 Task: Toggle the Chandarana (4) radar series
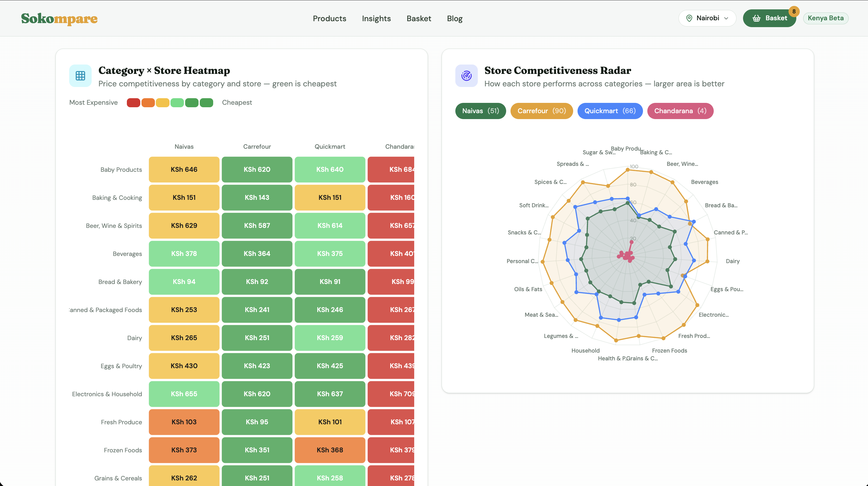pyautogui.click(x=680, y=111)
